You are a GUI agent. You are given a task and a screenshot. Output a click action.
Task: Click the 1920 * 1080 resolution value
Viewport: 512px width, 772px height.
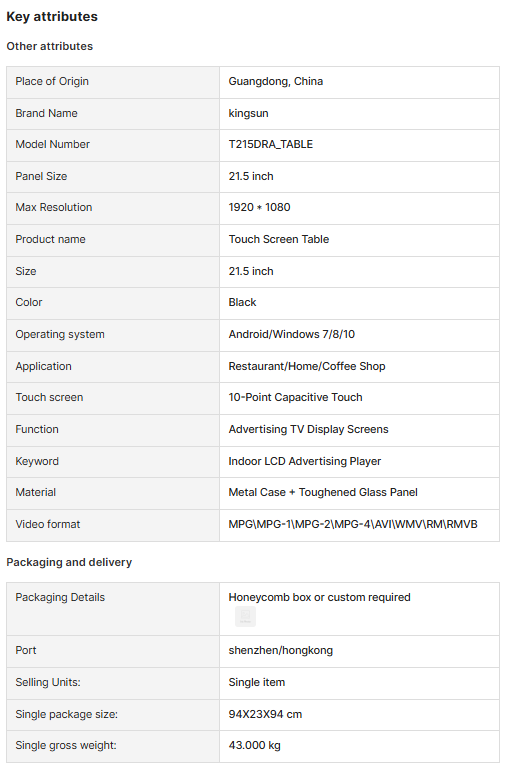[259, 207]
